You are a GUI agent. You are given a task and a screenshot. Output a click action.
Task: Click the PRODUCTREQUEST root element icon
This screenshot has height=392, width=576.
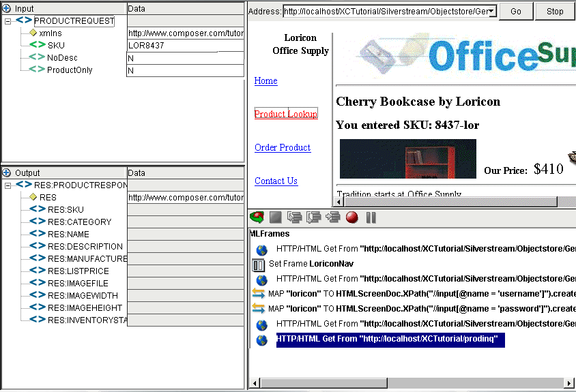tap(24, 20)
